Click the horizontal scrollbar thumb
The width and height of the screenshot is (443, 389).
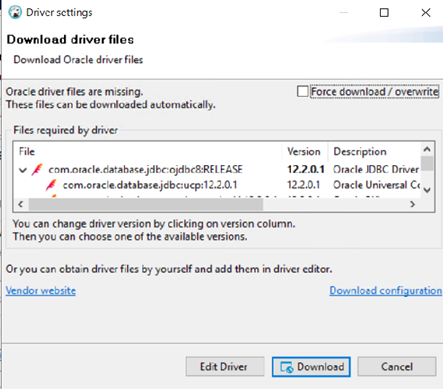click(146, 204)
